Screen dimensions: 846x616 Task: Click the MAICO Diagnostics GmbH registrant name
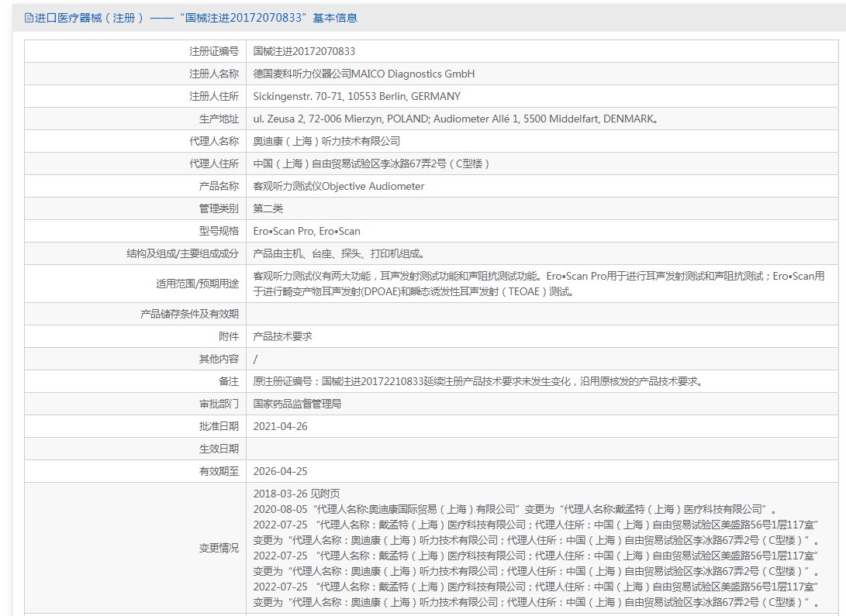(x=364, y=74)
